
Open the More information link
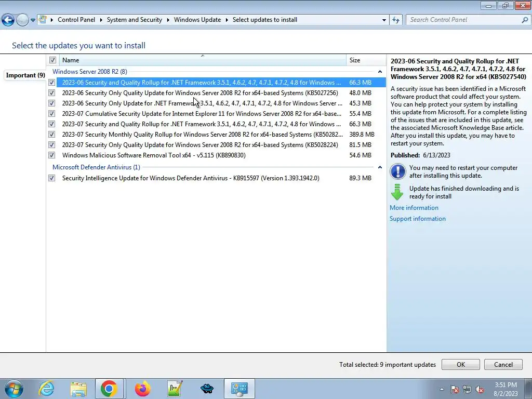click(x=414, y=208)
